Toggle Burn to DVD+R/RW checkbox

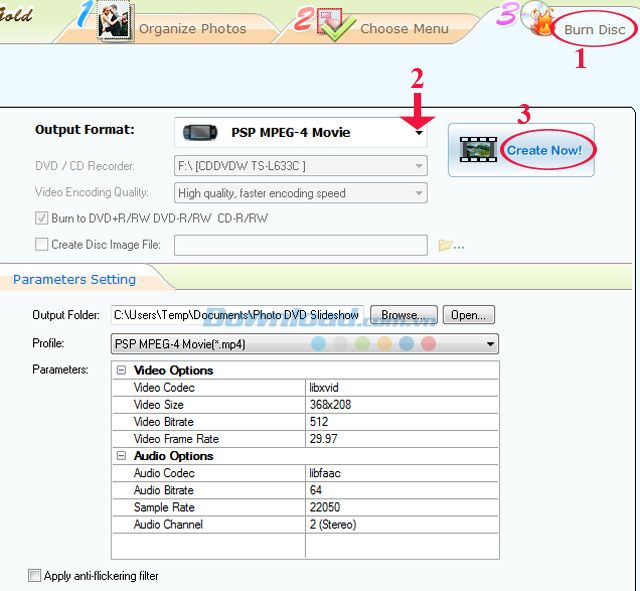[41, 218]
